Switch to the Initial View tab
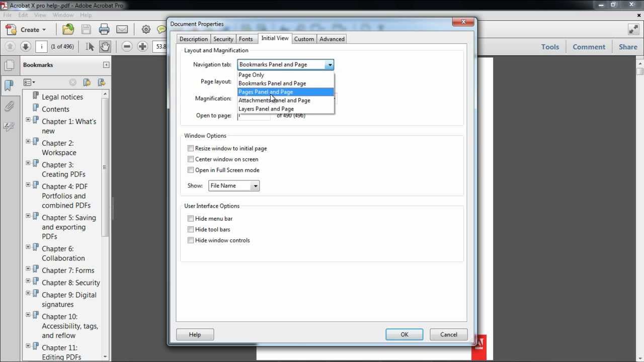Viewport: 644px width, 362px height. 275,38
